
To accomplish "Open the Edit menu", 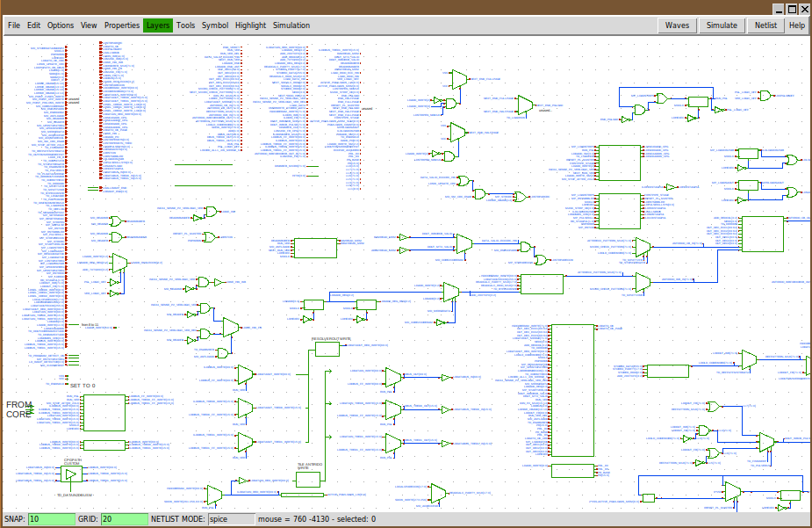I will pyautogui.click(x=33, y=25).
